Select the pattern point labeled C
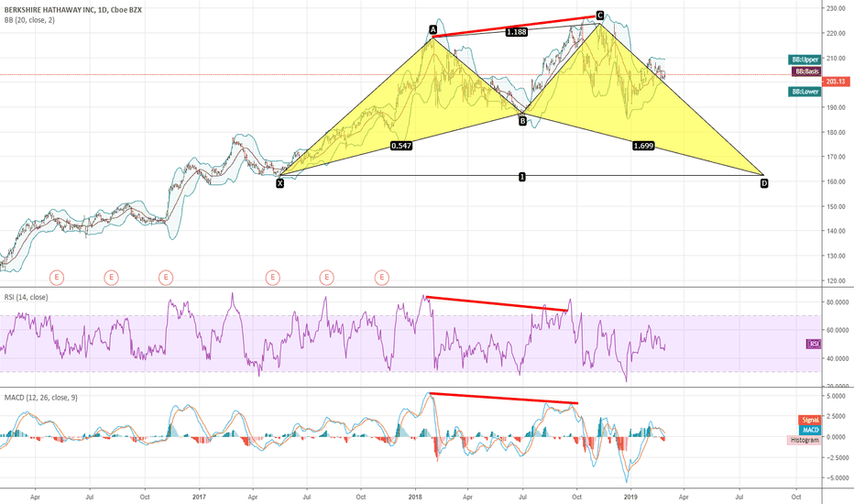Viewport: 854px width, 504px height. pos(599,16)
